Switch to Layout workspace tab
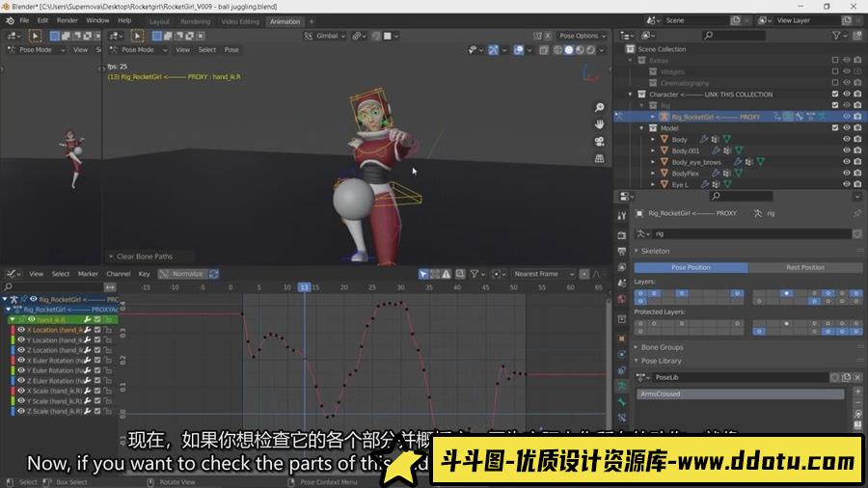The height and width of the screenshot is (488, 868). tap(159, 21)
